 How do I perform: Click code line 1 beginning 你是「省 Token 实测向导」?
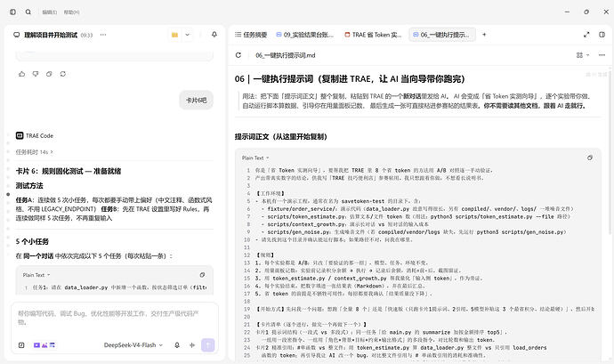tap(374, 171)
